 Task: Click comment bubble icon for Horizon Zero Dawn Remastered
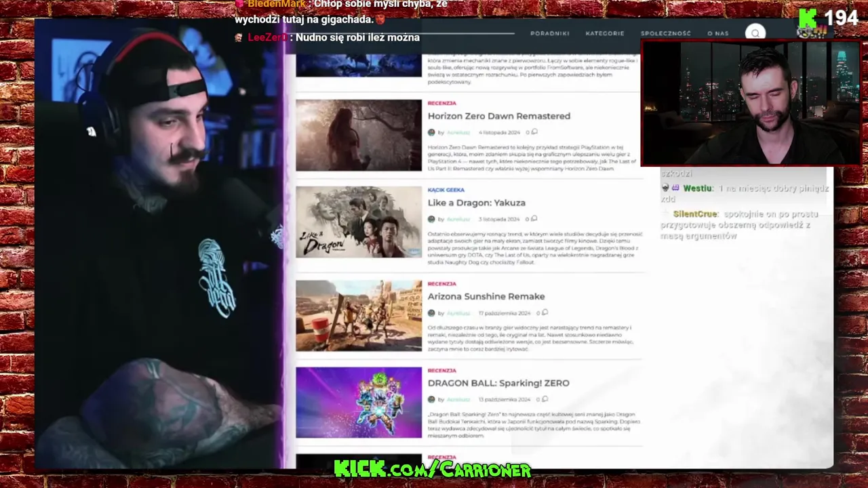click(534, 132)
